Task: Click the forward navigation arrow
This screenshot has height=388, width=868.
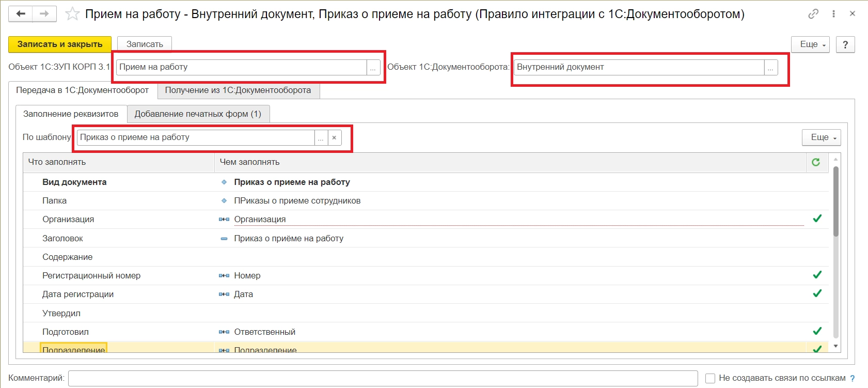Action: coord(44,14)
